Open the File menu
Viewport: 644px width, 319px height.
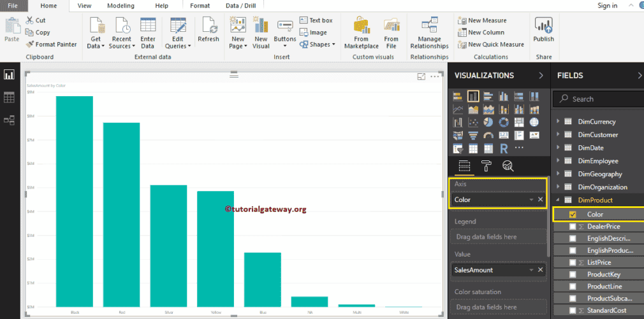[x=13, y=6]
